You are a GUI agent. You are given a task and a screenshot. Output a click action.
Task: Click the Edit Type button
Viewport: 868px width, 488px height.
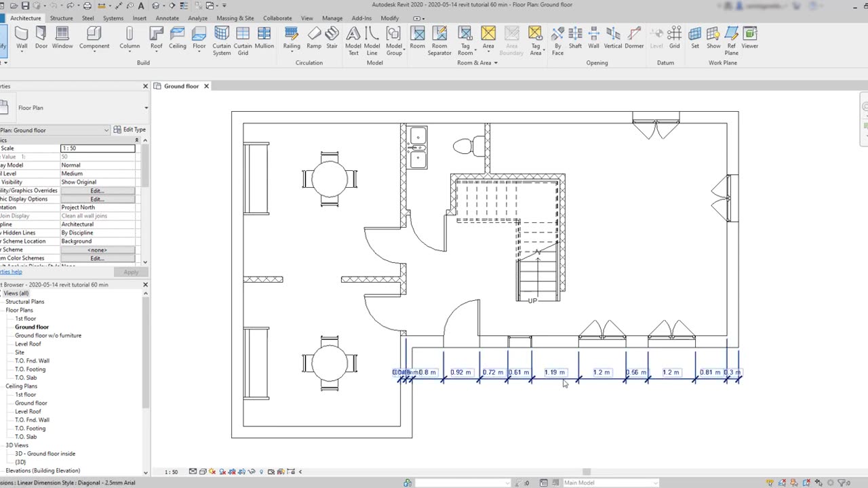[x=130, y=129]
